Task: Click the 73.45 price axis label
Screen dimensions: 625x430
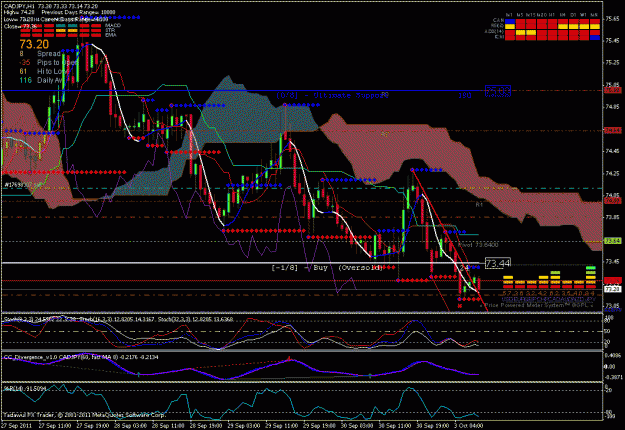Action: coord(613,261)
